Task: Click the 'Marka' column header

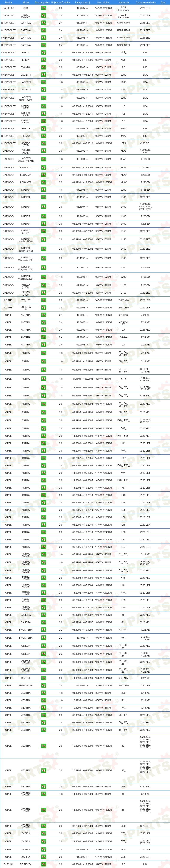Action: (x=8, y=2)
